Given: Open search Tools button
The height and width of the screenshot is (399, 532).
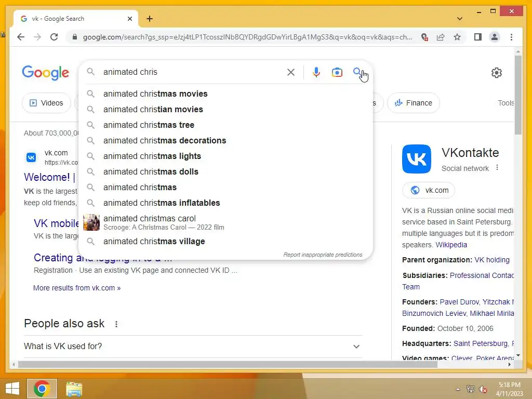Looking at the screenshot, I should [506, 103].
